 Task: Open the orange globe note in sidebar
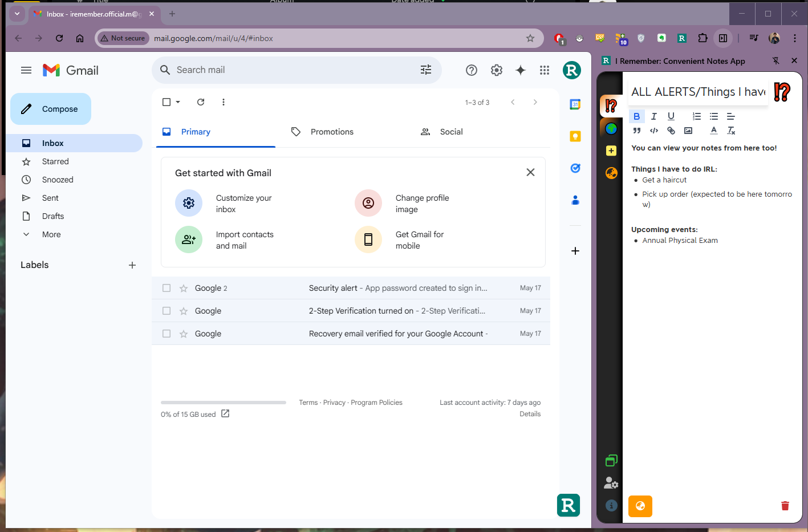(x=611, y=173)
